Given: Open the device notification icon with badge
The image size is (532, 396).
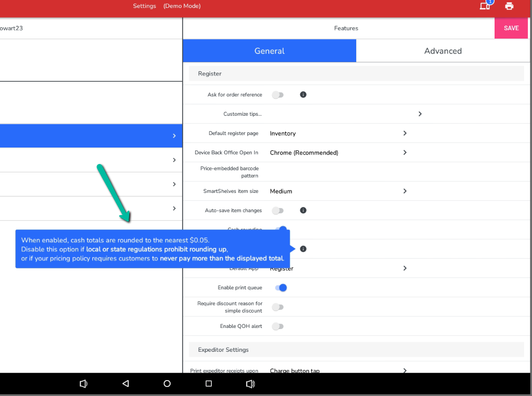Looking at the screenshot, I should [x=485, y=6].
